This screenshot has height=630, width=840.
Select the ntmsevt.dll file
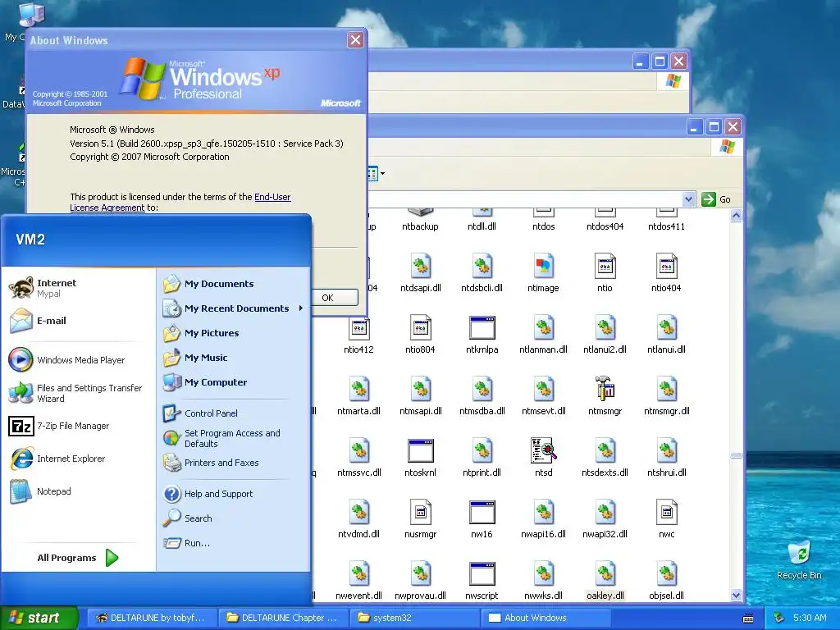pos(543,396)
